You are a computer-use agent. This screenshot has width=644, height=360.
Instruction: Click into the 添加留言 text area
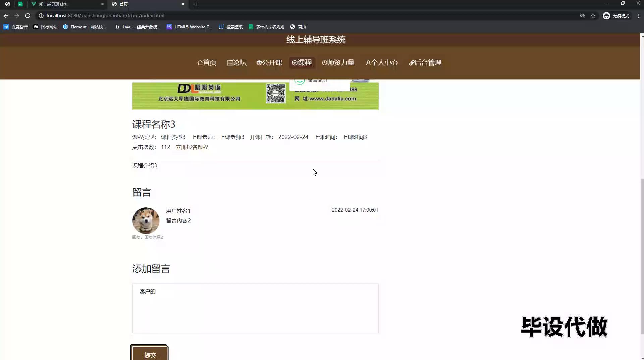point(255,309)
